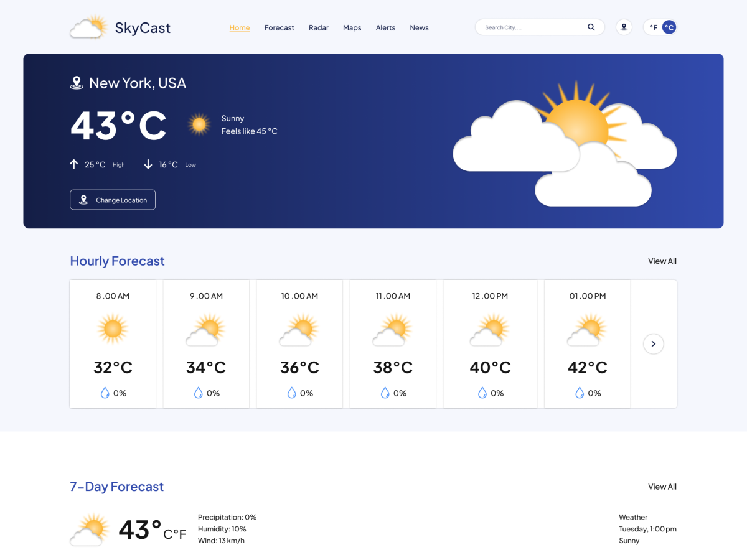Image resolution: width=747 pixels, height=560 pixels.
Task: Click the search magnifier icon
Action: (x=591, y=27)
